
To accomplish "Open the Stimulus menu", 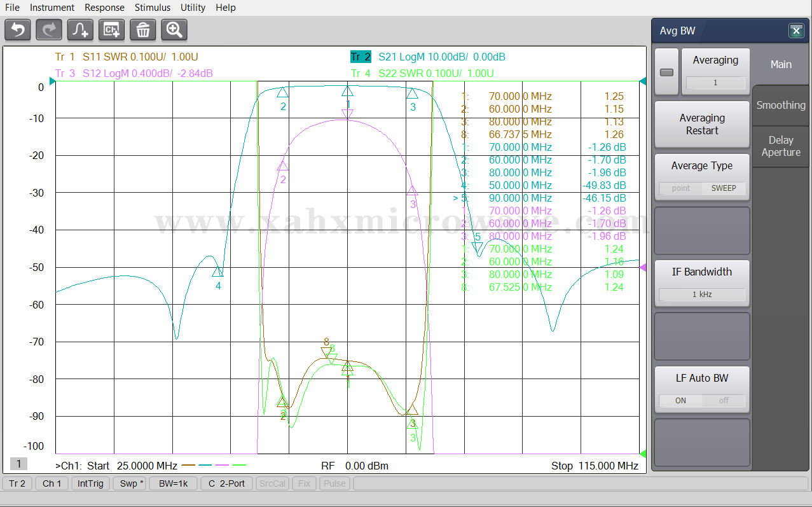I will (153, 8).
